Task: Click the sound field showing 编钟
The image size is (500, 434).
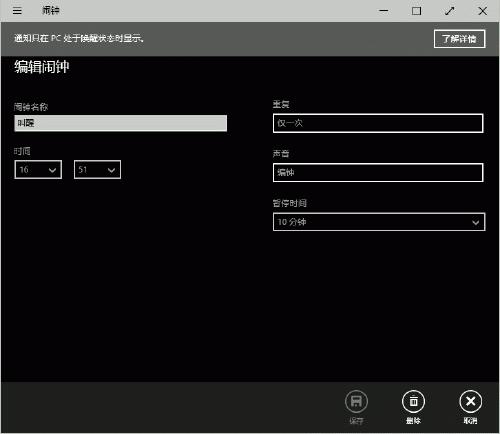Action: tap(378, 173)
